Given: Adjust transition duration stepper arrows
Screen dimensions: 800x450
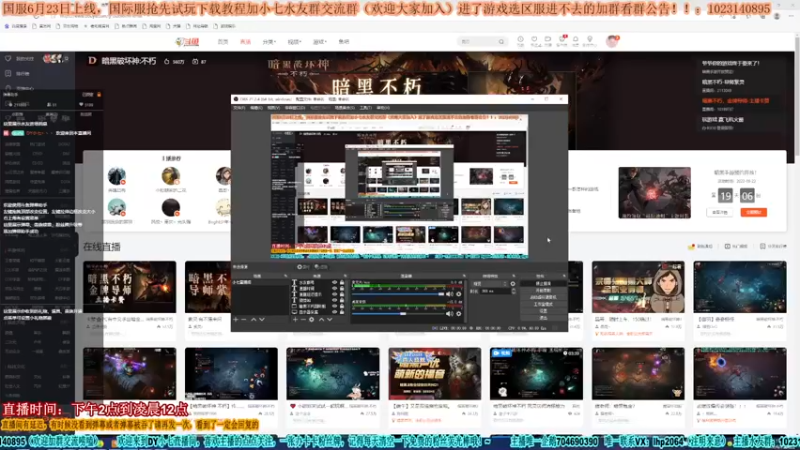Looking at the screenshot, I should tap(513, 291).
